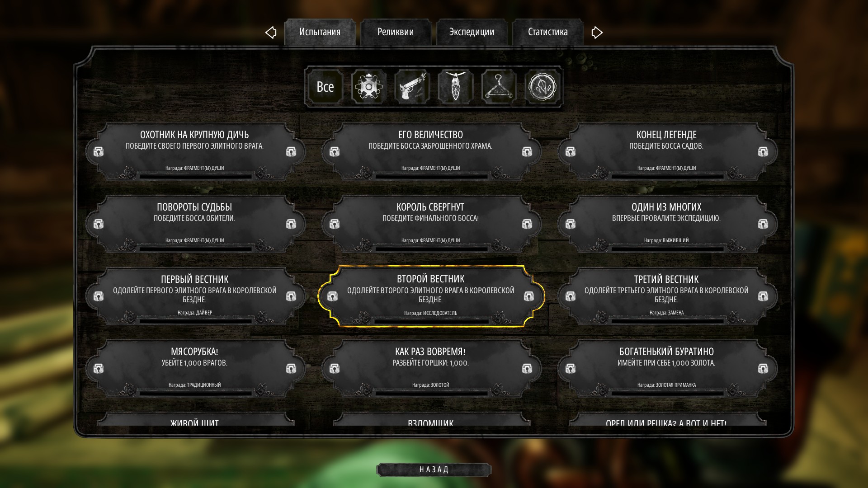Select the medal badge filter icon

click(369, 87)
